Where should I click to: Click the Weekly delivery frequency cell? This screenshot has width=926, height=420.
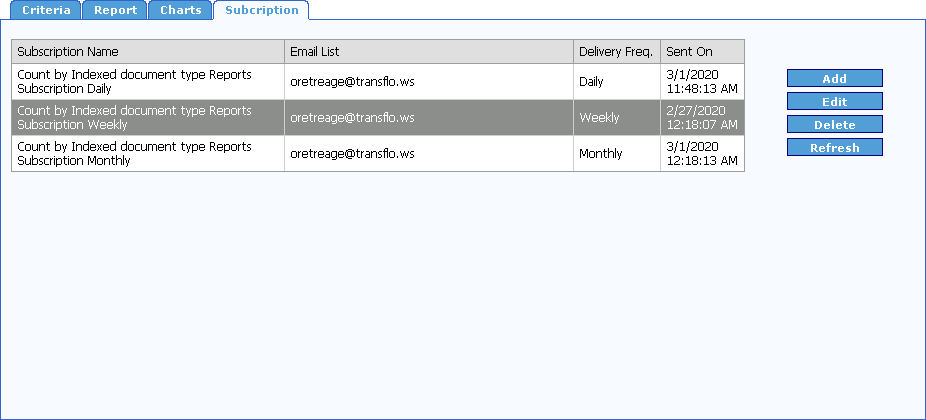[x=599, y=118]
